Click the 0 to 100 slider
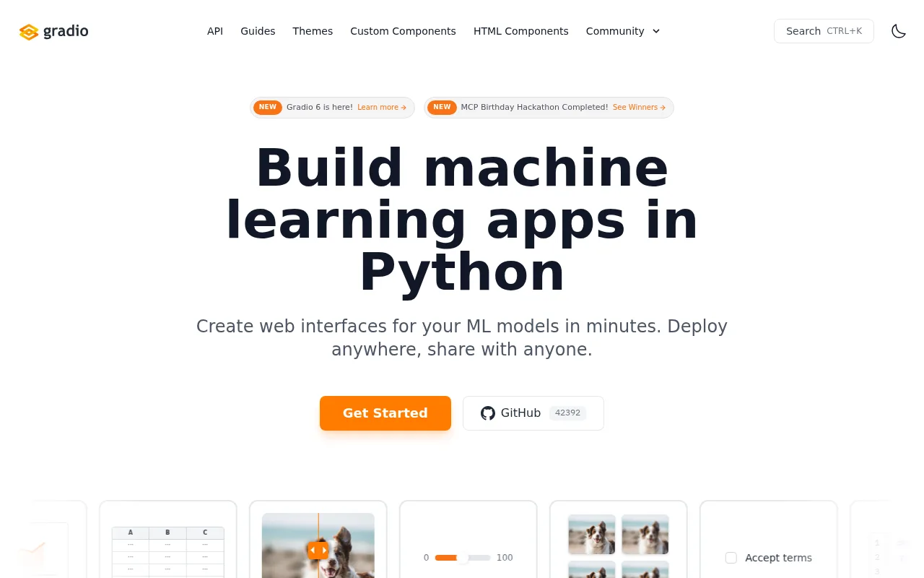This screenshot has height=578, width=924. tap(463, 558)
